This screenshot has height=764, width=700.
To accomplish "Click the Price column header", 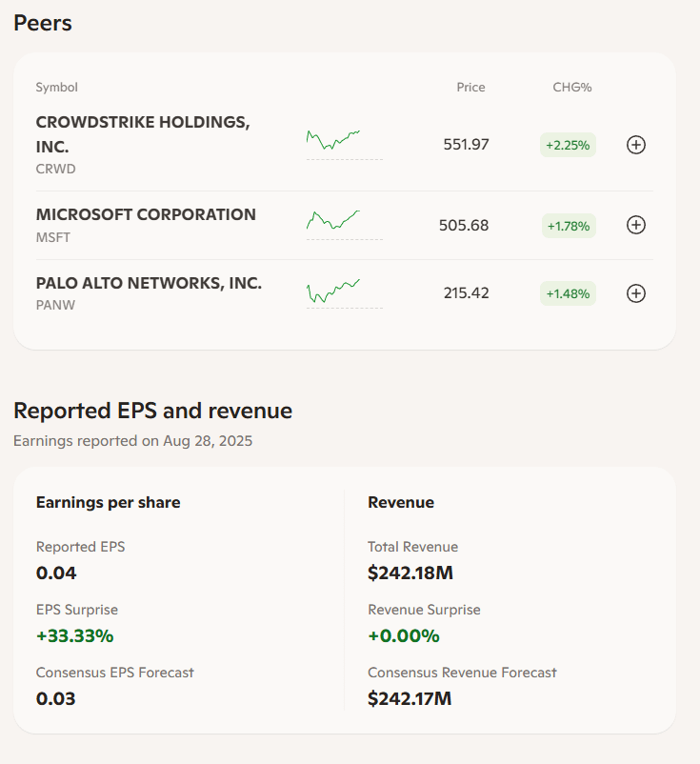I will [470, 88].
